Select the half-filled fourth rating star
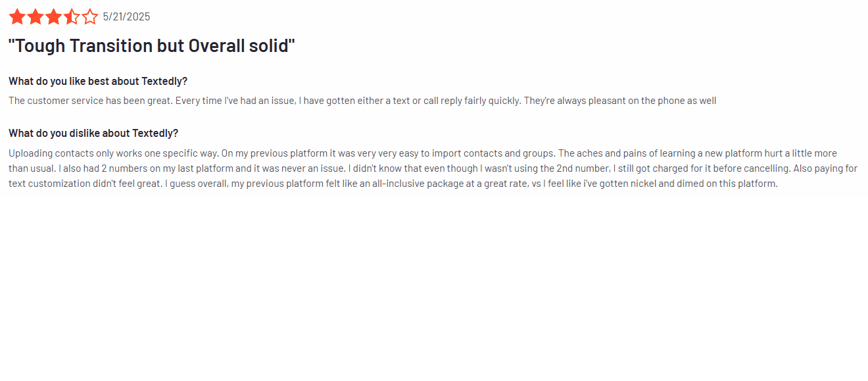 [72, 16]
